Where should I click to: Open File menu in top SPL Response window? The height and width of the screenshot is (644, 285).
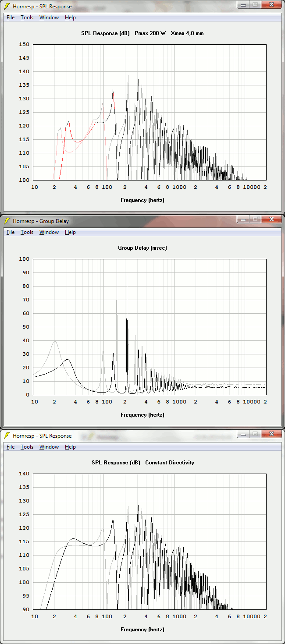(11, 18)
